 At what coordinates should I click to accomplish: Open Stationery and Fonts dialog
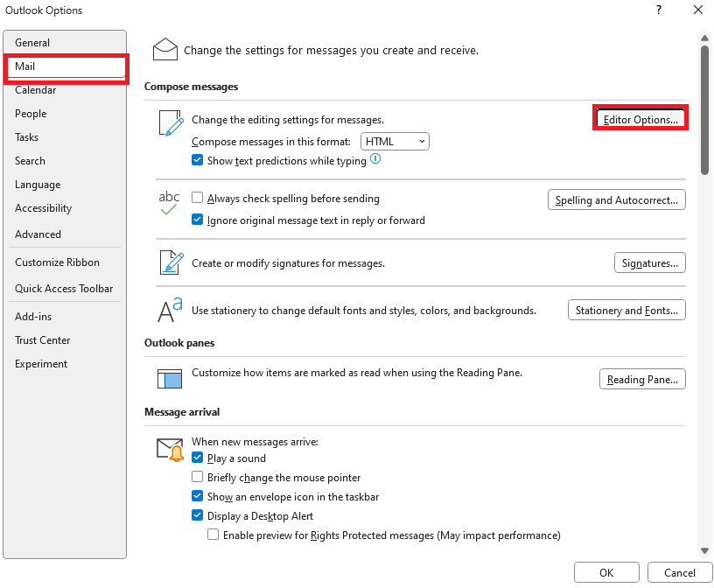pyautogui.click(x=626, y=310)
